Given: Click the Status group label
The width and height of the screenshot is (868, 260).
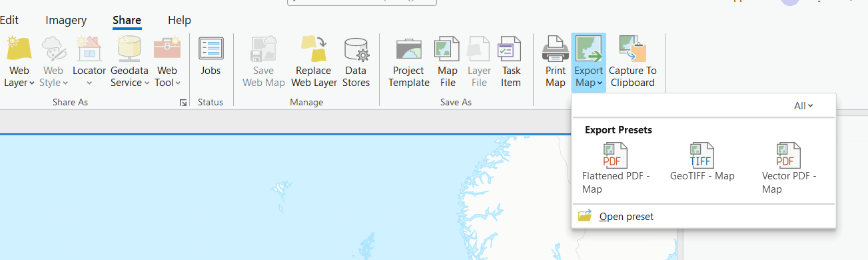Looking at the screenshot, I should (x=211, y=103).
